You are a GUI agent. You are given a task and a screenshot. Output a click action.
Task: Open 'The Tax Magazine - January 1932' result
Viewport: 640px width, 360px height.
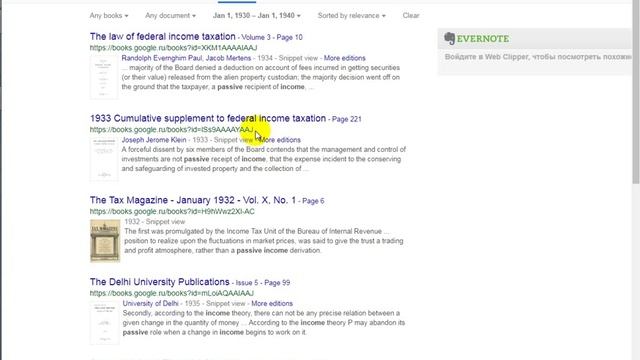tap(193, 200)
